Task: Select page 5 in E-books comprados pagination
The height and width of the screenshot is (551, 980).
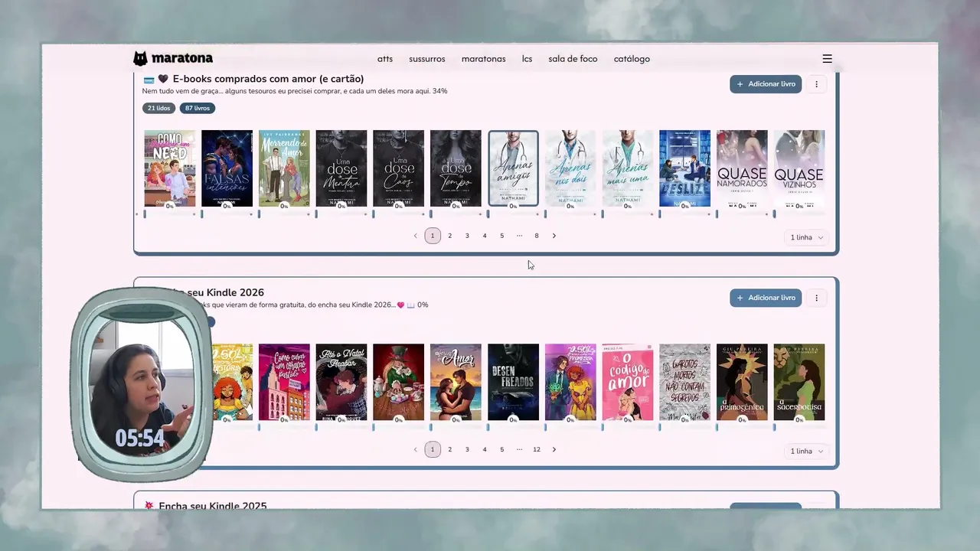Action: [502, 236]
